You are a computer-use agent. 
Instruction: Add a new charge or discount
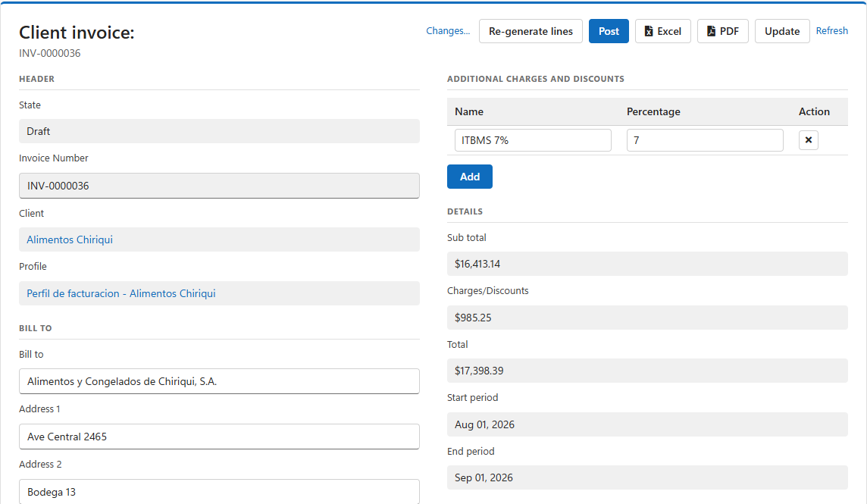[470, 177]
